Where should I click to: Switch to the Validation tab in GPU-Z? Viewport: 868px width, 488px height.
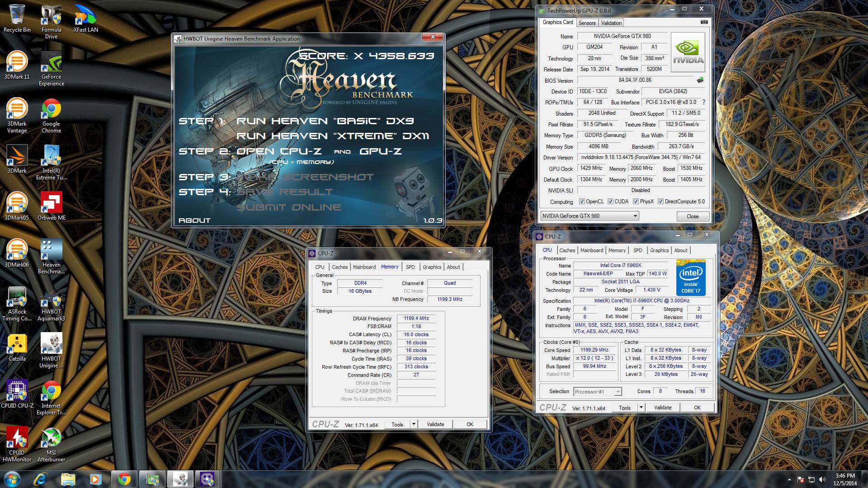pyautogui.click(x=611, y=23)
